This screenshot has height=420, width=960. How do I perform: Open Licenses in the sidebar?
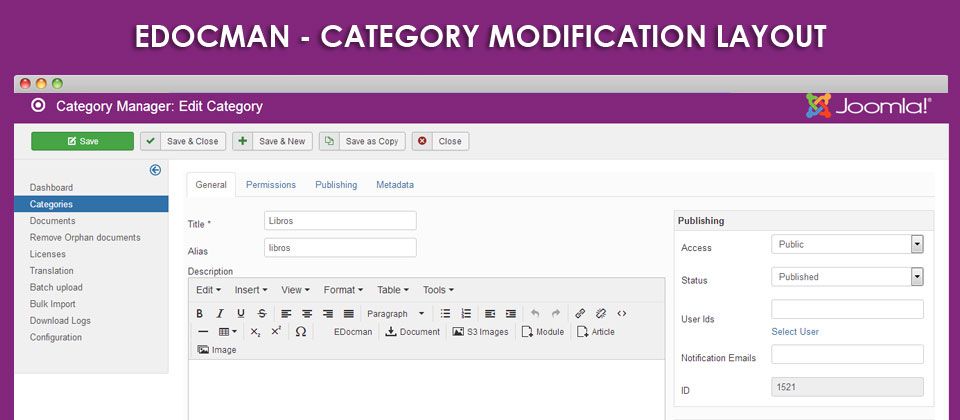(48, 254)
